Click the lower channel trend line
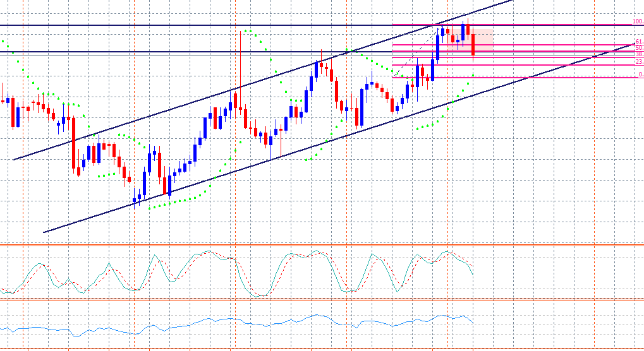 339,138
